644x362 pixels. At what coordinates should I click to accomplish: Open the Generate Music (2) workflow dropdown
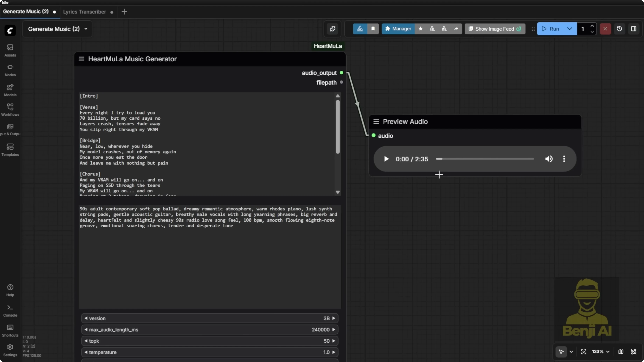(86, 29)
